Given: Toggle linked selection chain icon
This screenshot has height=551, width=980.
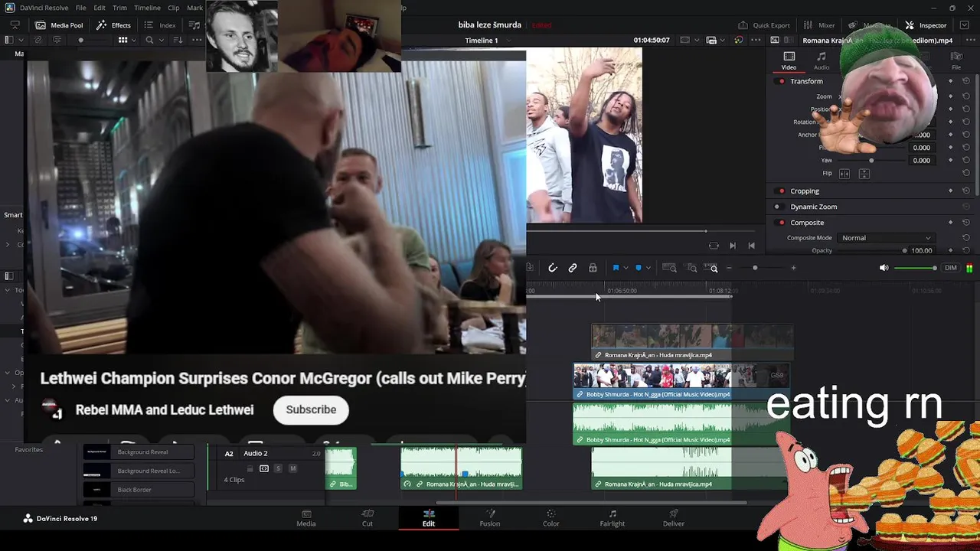Looking at the screenshot, I should click(572, 268).
